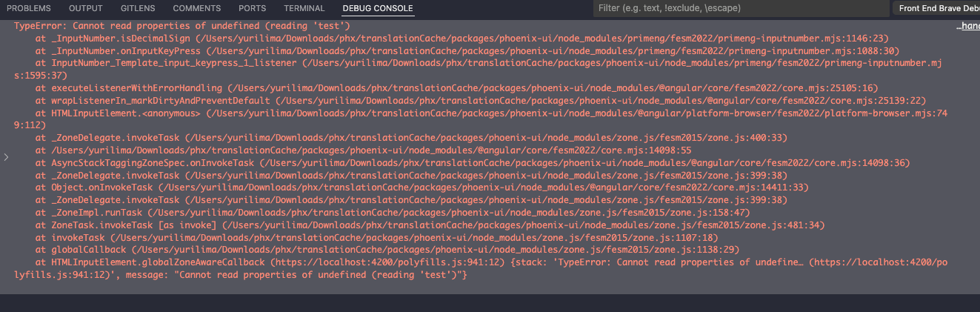The height and width of the screenshot is (312, 980).
Task: Focus the debug console Filter input
Action: click(x=739, y=8)
